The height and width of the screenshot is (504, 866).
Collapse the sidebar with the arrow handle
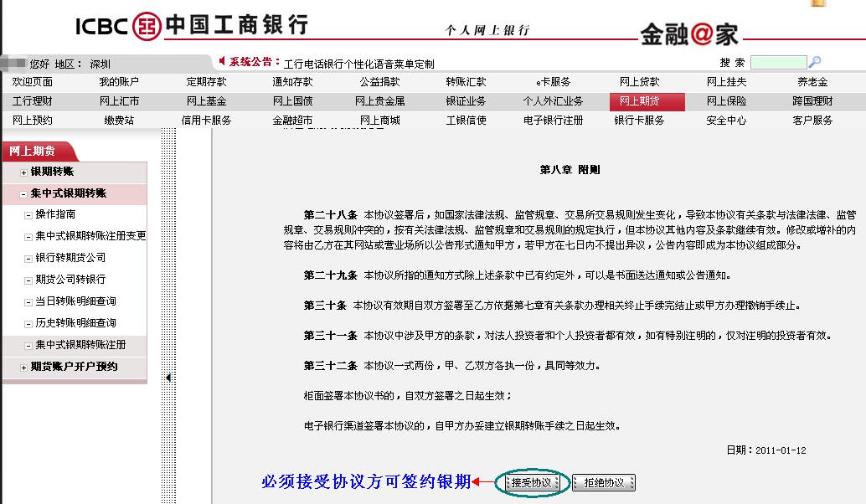coord(168,378)
